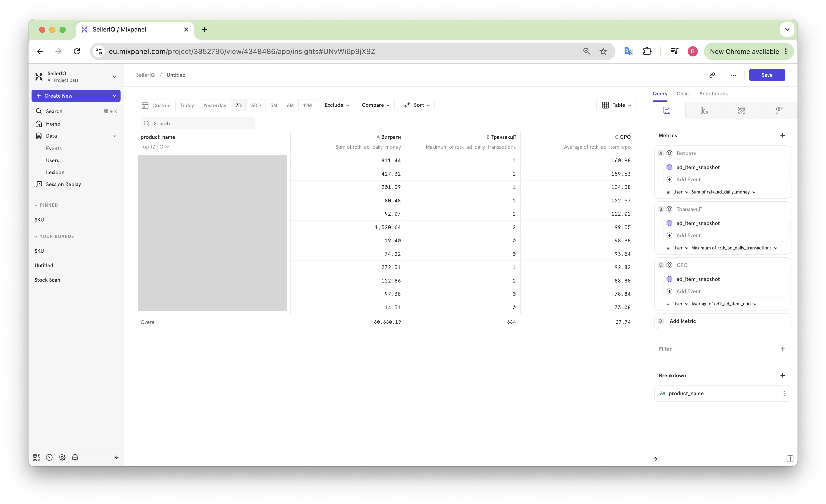Screen dimensions: 826x504
Task: Select the Today date range
Action: 187,106
